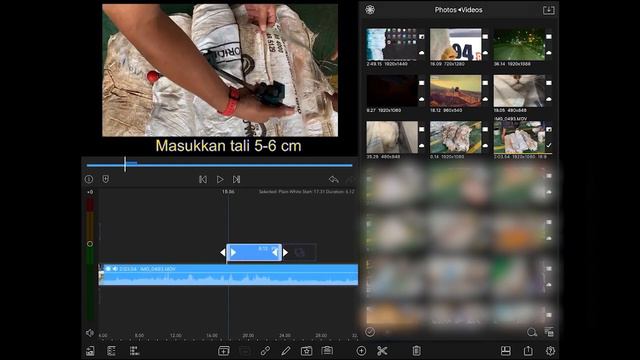Adjust the master audio level meter knob
This screenshot has width=640, height=360.
pos(90,244)
